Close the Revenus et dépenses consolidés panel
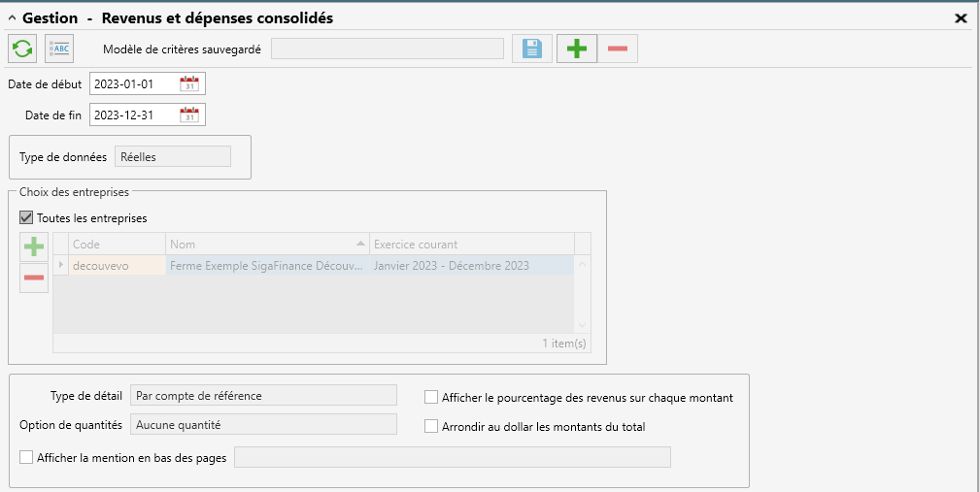This screenshot has height=492, width=980. (x=961, y=18)
